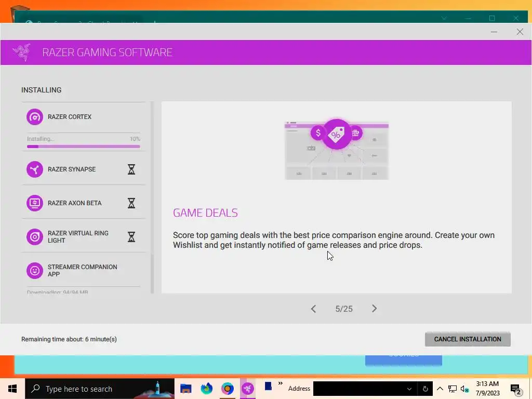The height and width of the screenshot is (399, 532).
Task: Click the blue button in the background browser window
Action: click(403, 361)
